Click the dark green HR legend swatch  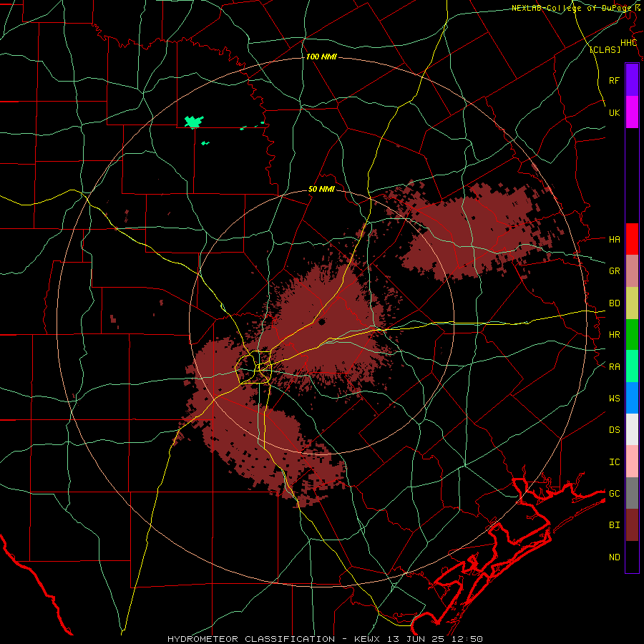tap(632, 335)
